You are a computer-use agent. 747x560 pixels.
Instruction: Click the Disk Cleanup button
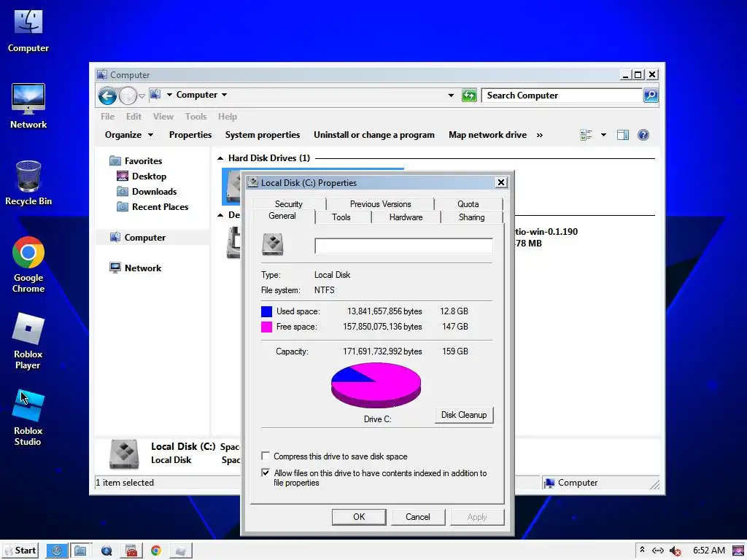464,415
